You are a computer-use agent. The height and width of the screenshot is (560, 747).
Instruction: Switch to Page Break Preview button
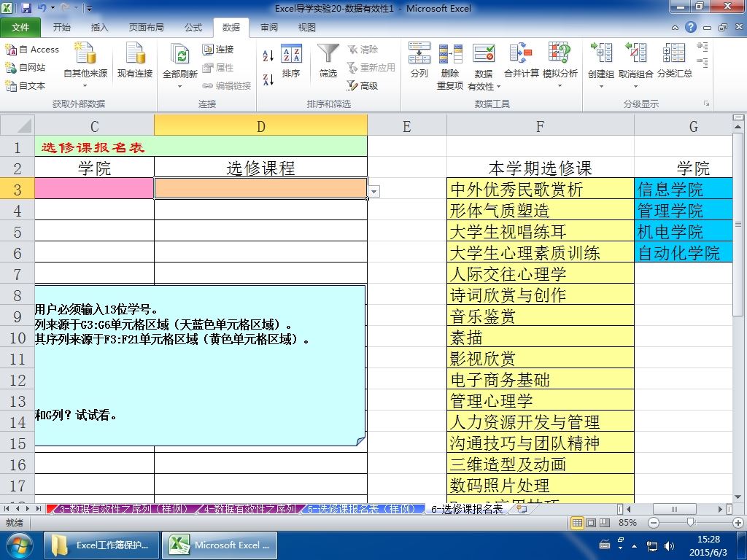(x=605, y=523)
